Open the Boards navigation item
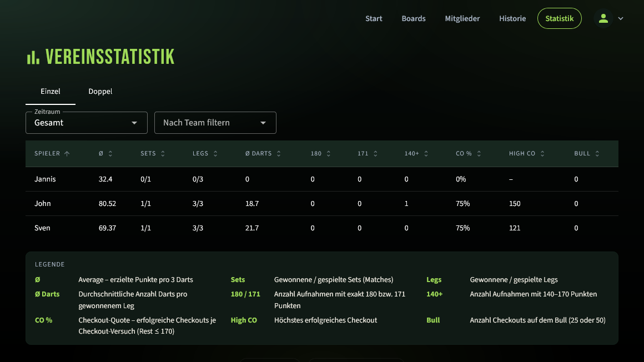This screenshot has width=644, height=362. [414, 18]
